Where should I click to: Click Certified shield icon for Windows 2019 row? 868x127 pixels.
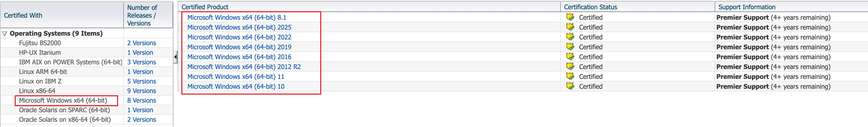[x=570, y=47]
